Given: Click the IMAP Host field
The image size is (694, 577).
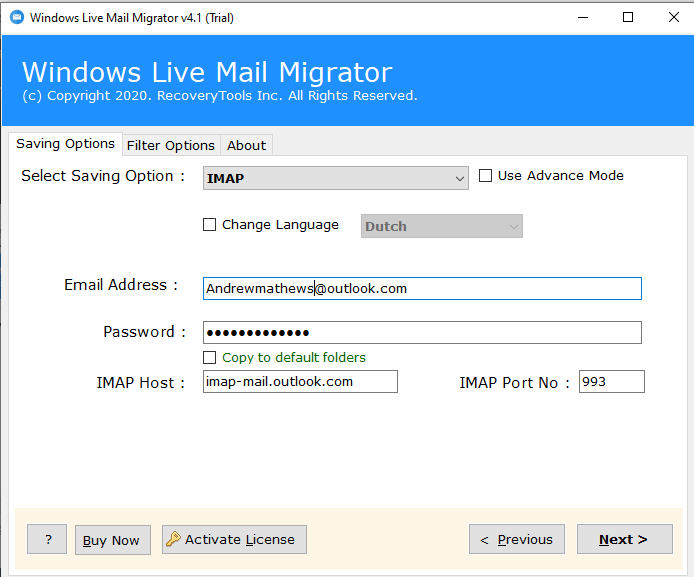Looking at the screenshot, I should click(300, 381).
